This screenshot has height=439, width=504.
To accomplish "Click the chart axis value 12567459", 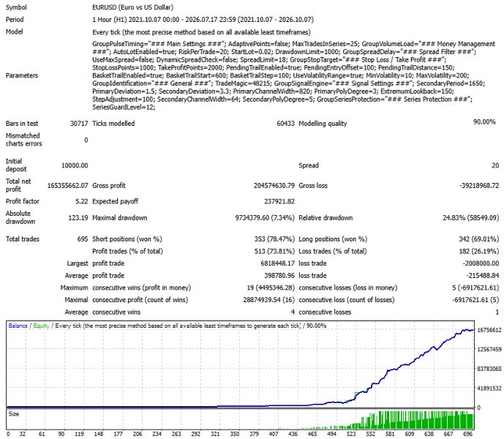I will pyautogui.click(x=489, y=349).
